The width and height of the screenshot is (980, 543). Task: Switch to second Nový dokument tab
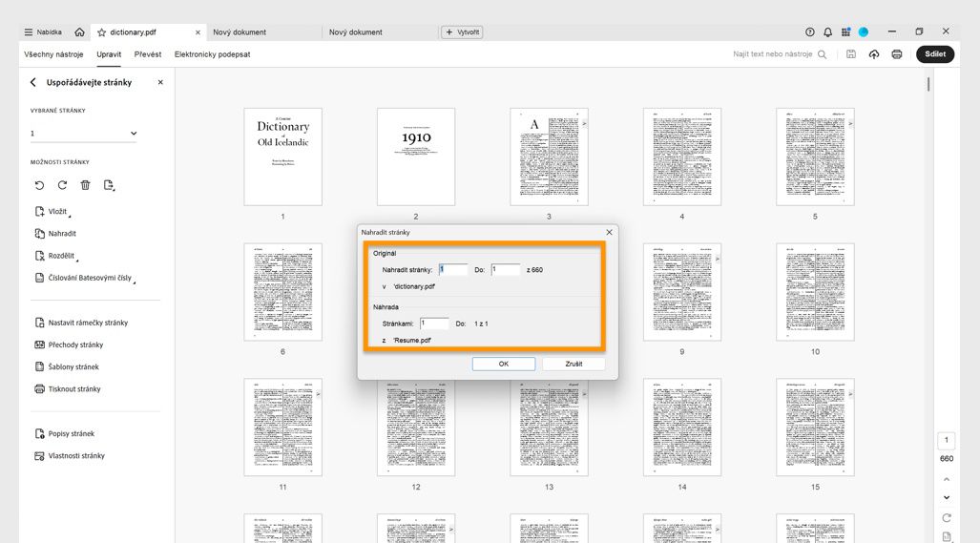pos(356,31)
